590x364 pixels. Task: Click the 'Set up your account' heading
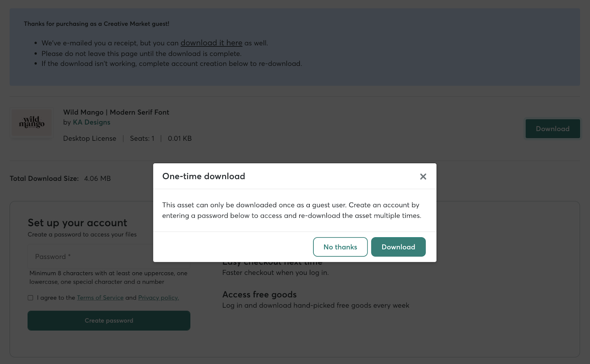(x=77, y=223)
